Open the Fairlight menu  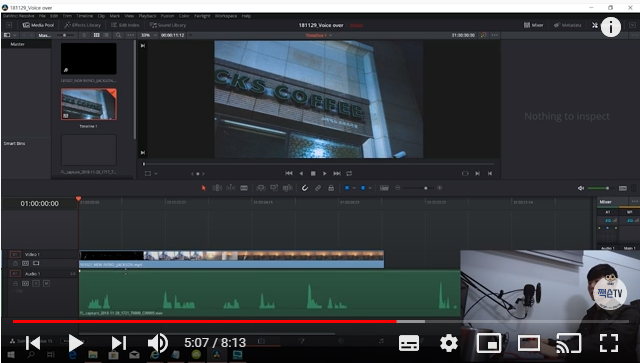coord(202,16)
